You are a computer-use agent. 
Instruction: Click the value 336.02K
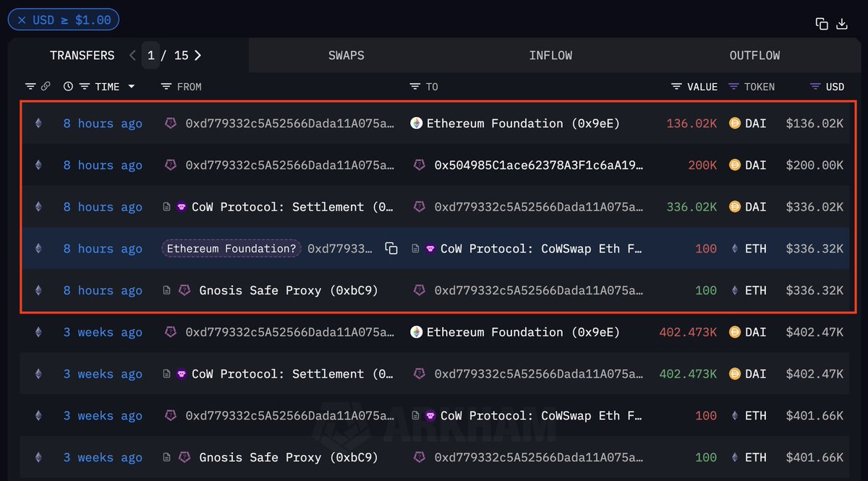coord(692,207)
